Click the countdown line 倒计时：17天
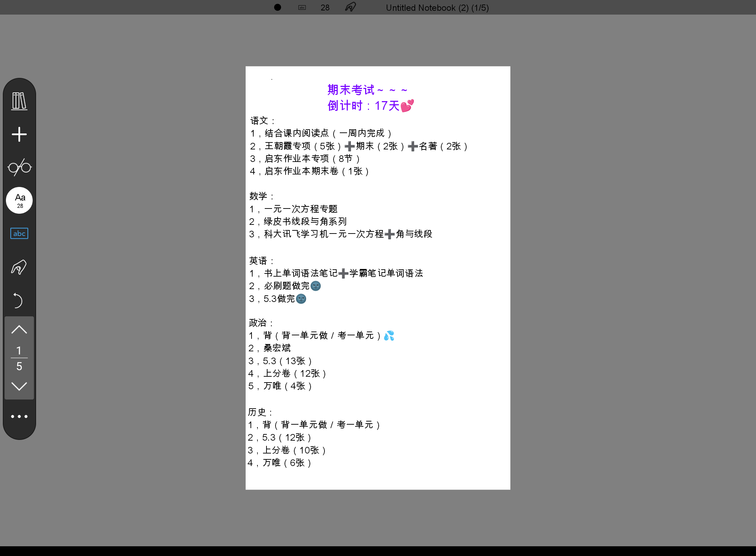Viewport: 756px width, 556px height. tap(371, 106)
